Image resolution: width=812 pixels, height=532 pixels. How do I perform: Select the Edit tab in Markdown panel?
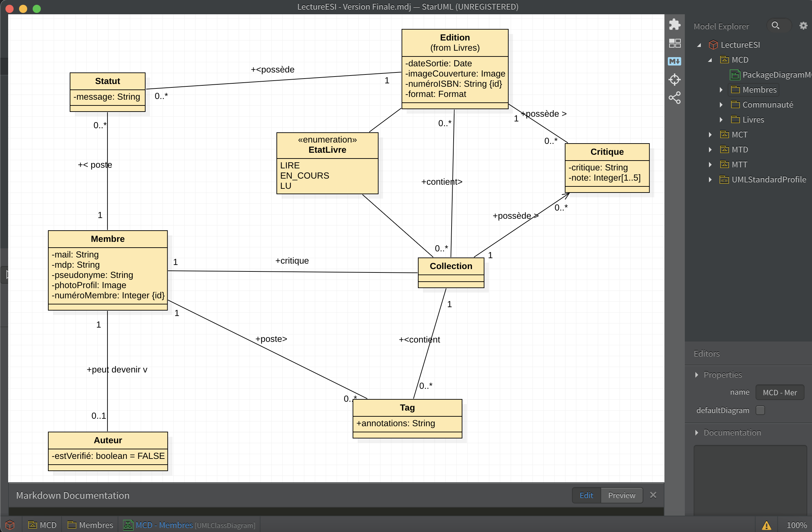586,495
